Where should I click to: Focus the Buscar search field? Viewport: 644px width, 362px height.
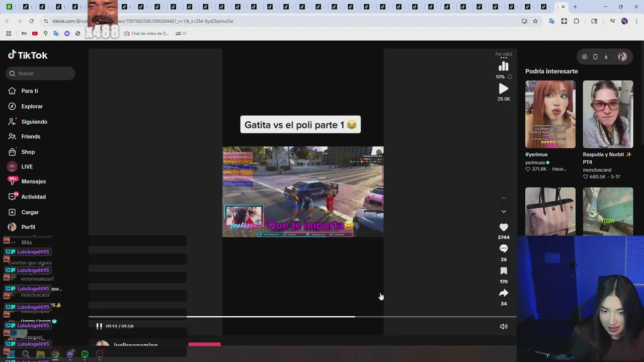(40, 73)
